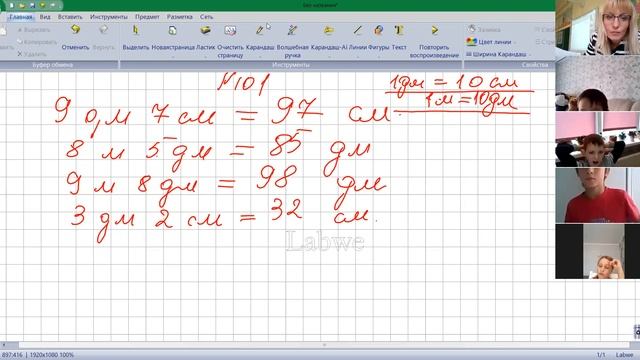Screen dimensions: 640x360
Task: Click the greyed Redo (Вернуть) icon
Action: coord(103,29)
